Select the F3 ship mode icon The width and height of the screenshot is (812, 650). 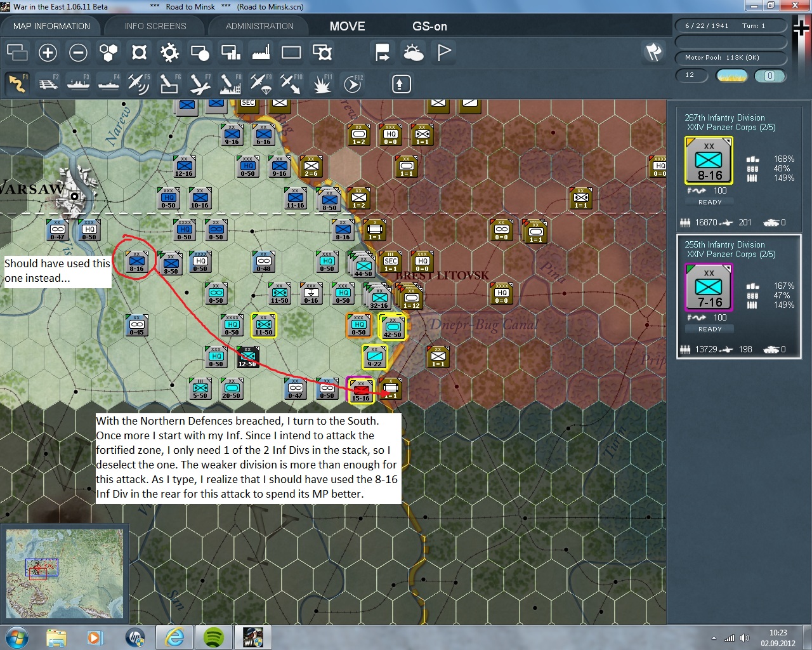point(79,84)
